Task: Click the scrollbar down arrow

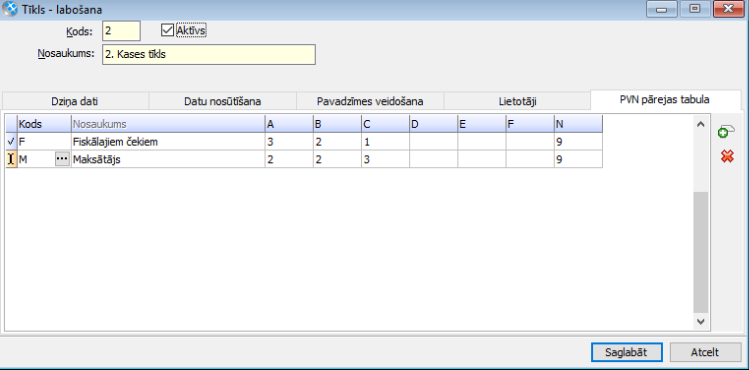Action: click(701, 322)
